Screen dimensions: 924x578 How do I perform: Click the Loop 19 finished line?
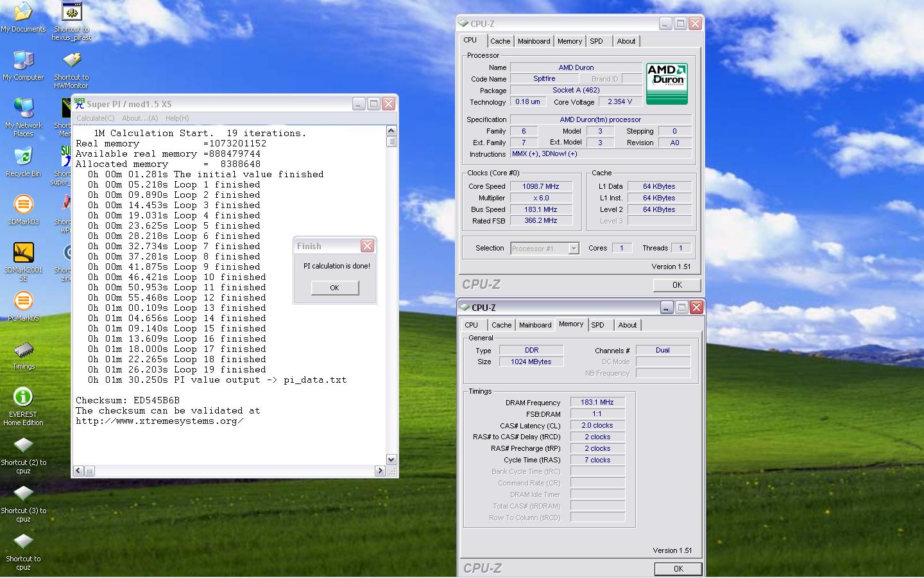pos(176,369)
